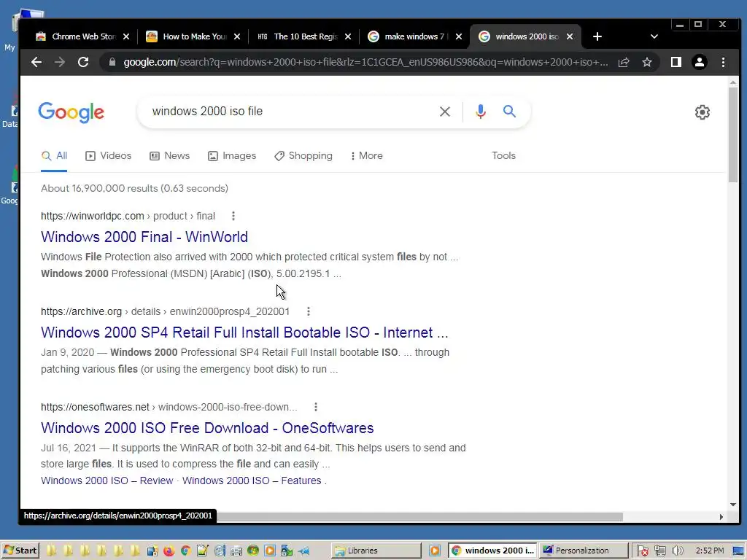Click the Action Center flag tray icon
747x560 pixels.
coord(642,551)
